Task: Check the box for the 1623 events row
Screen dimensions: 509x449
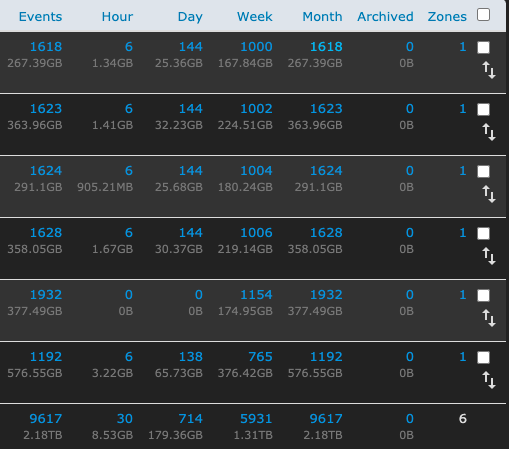Action: coord(483,109)
